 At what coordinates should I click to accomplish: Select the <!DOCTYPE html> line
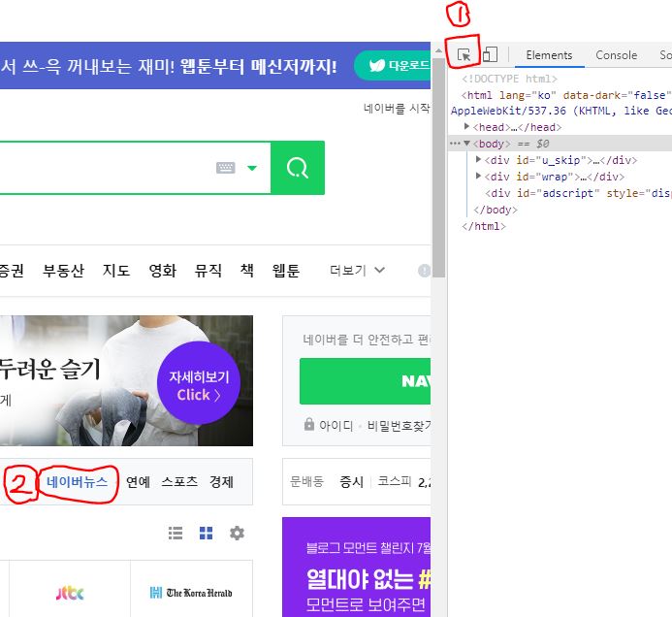509,79
